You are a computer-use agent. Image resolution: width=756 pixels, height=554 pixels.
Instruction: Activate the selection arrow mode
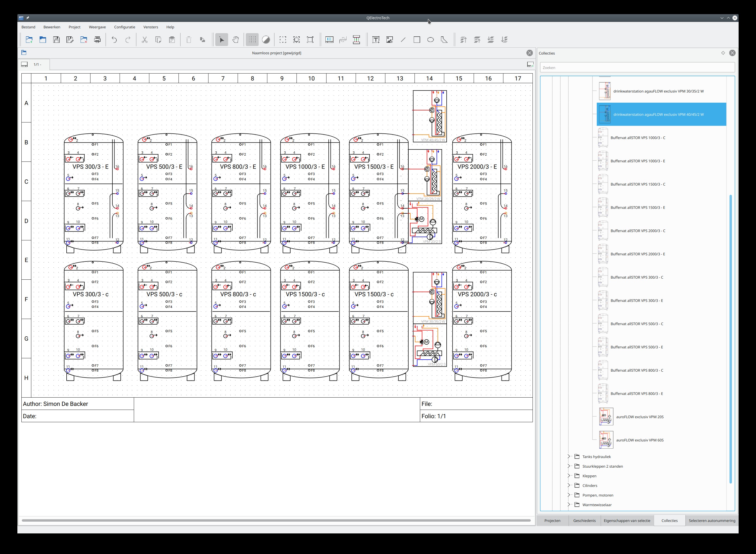[x=222, y=40]
